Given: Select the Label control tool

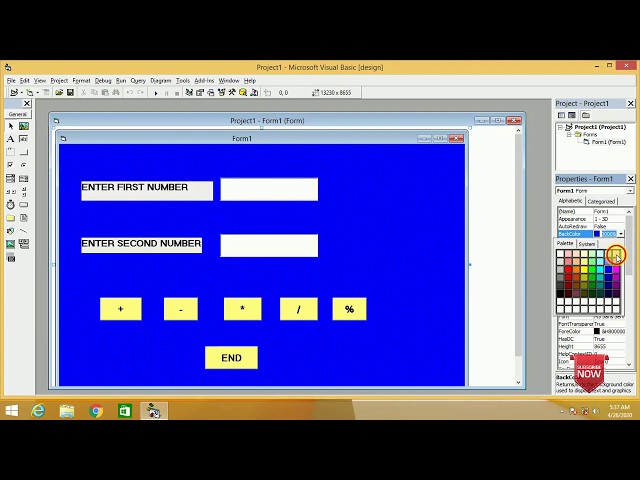Looking at the screenshot, I should 11,139.
